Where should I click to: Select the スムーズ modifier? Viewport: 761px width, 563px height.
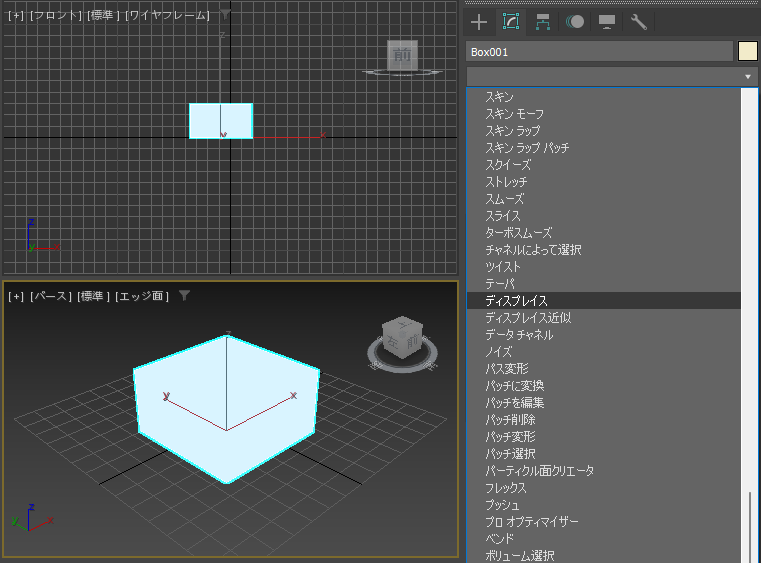[x=604, y=199]
